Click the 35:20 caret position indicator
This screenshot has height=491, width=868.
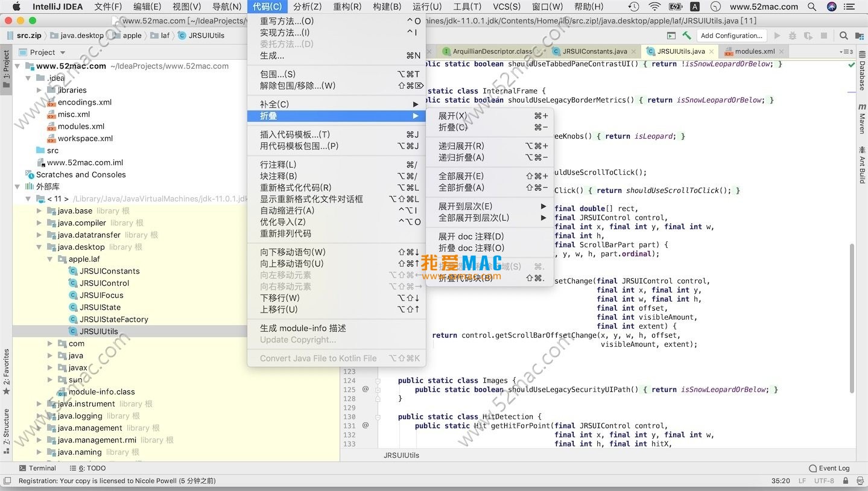pyautogui.click(x=781, y=481)
